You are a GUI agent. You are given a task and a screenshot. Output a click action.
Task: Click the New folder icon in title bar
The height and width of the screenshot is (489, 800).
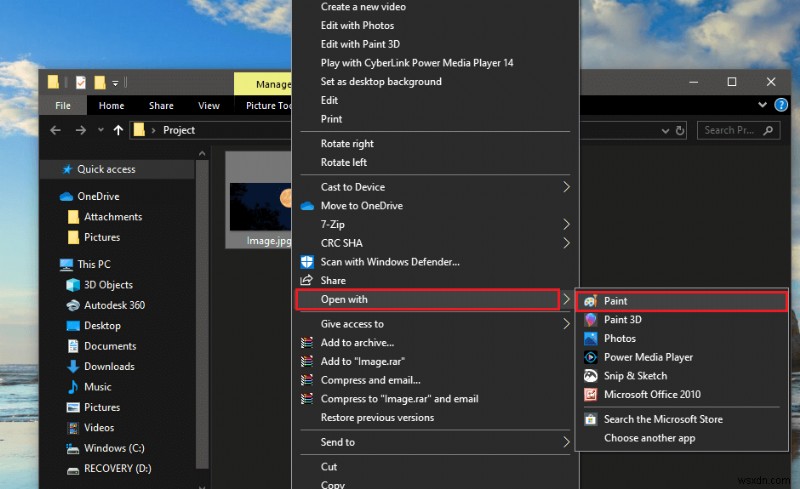[x=100, y=82]
